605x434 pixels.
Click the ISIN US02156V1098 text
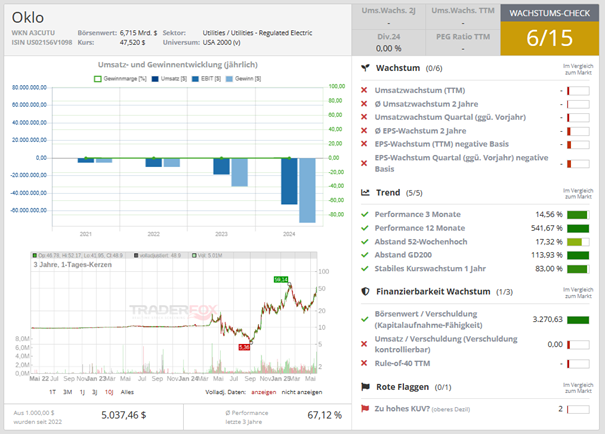pos(42,42)
